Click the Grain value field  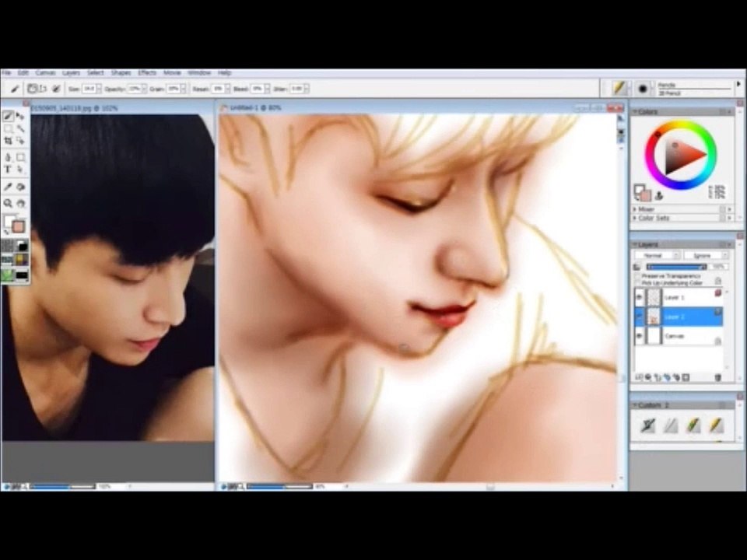click(x=173, y=89)
